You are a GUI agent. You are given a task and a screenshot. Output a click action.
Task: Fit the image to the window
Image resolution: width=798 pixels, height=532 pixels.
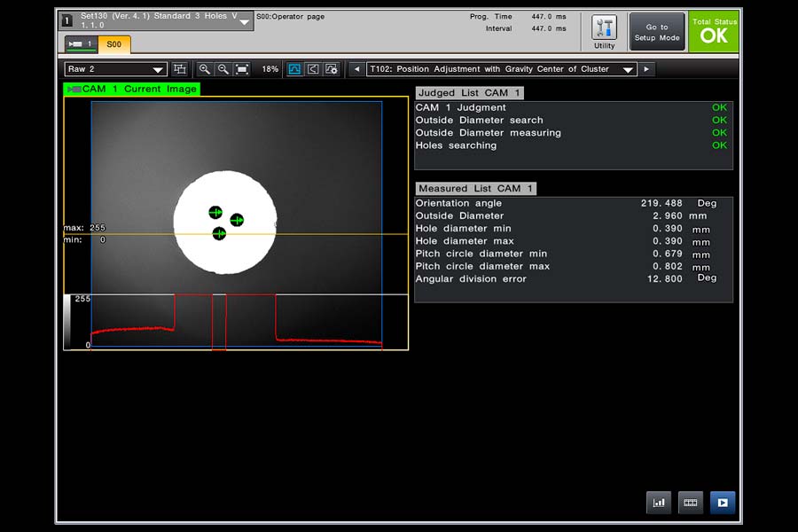click(x=242, y=69)
